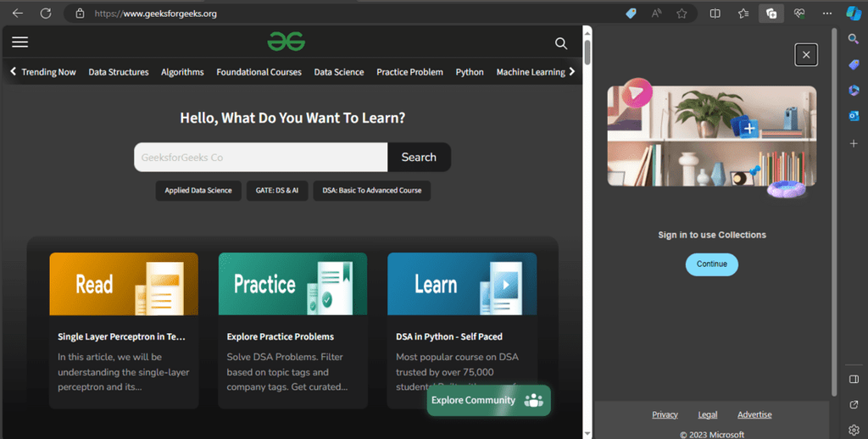This screenshot has width=868, height=439.
Task: Click the address bar URL
Action: [x=156, y=14]
